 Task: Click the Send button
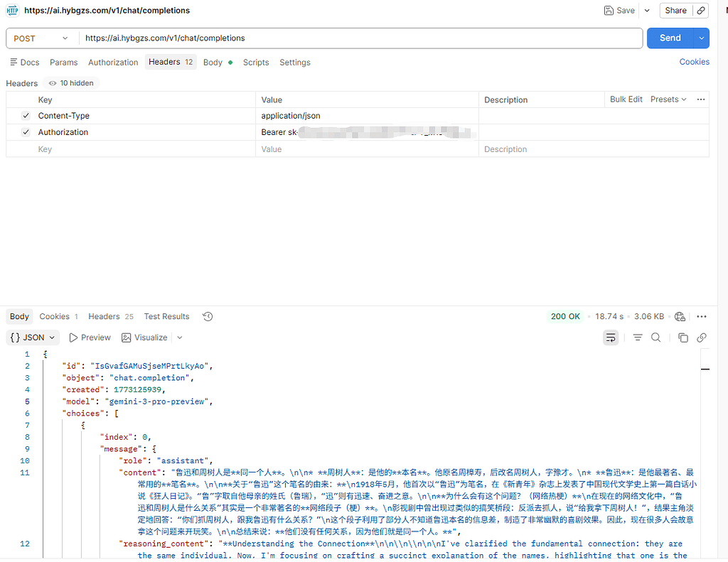click(x=670, y=38)
